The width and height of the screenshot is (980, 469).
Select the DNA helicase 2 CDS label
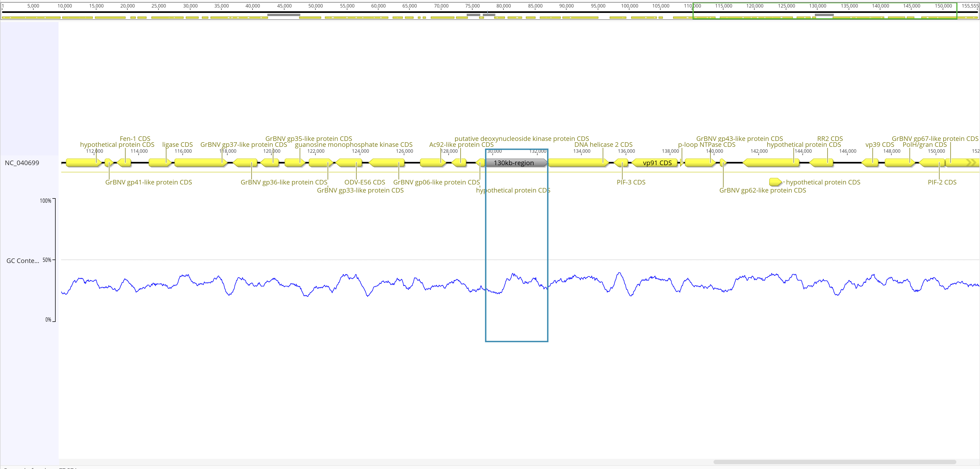pos(603,145)
